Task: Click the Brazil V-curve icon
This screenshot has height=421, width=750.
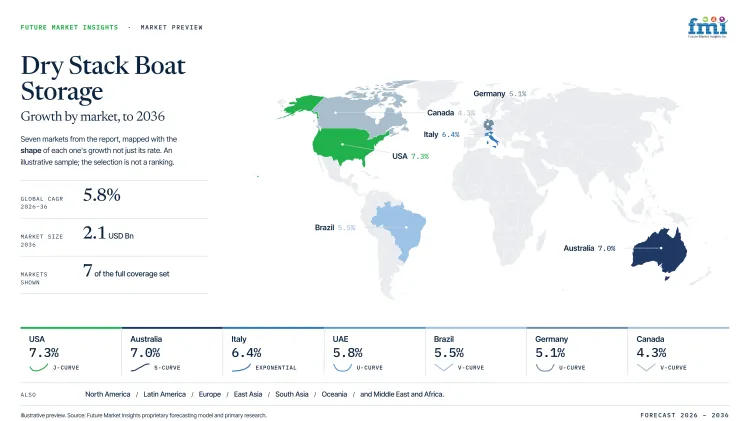Action: click(x=444, y=367)
